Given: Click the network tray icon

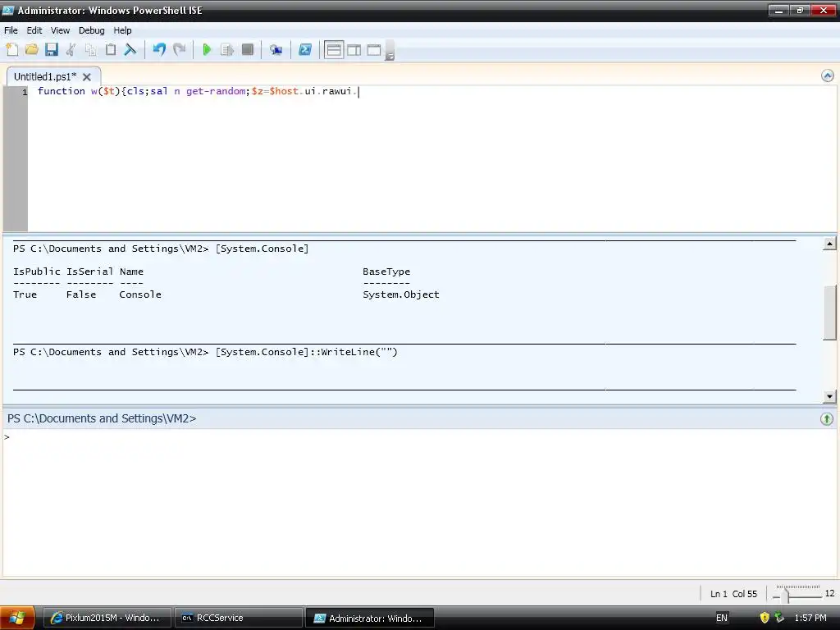Looking at the screenshot, I should point(779,618).
